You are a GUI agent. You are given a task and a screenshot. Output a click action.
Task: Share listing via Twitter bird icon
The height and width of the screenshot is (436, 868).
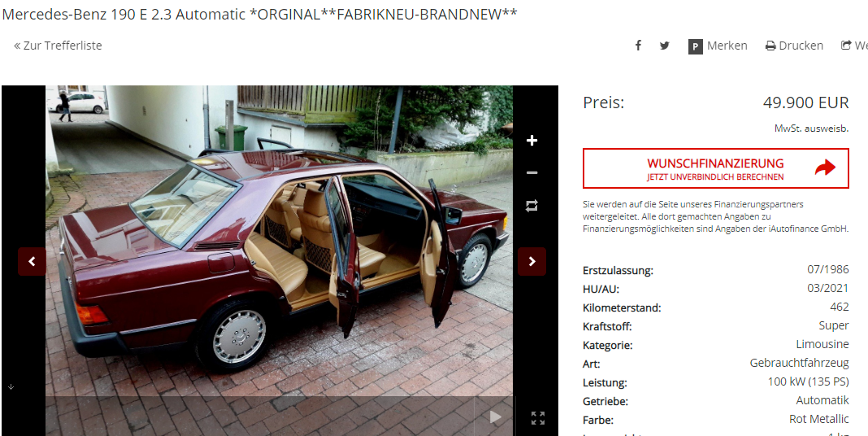pos(665,46)
